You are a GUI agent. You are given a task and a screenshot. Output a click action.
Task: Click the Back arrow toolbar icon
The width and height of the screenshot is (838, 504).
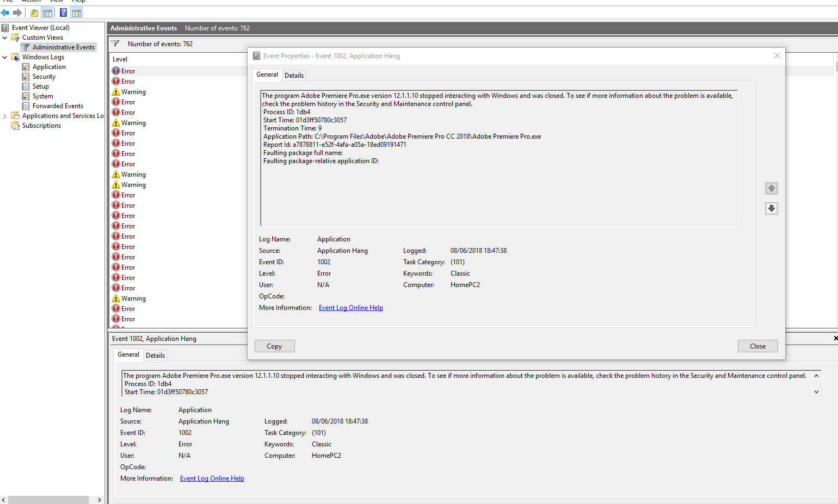(x=5, y=13)
